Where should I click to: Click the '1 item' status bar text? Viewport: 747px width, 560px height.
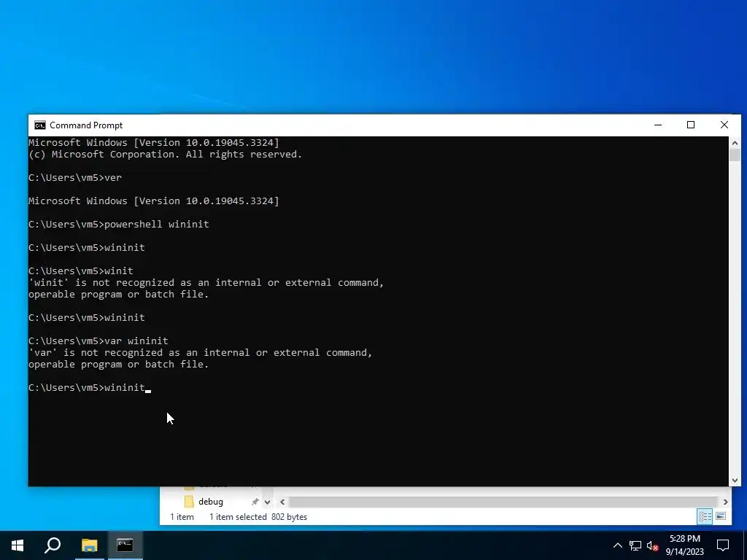click(182, 517)
